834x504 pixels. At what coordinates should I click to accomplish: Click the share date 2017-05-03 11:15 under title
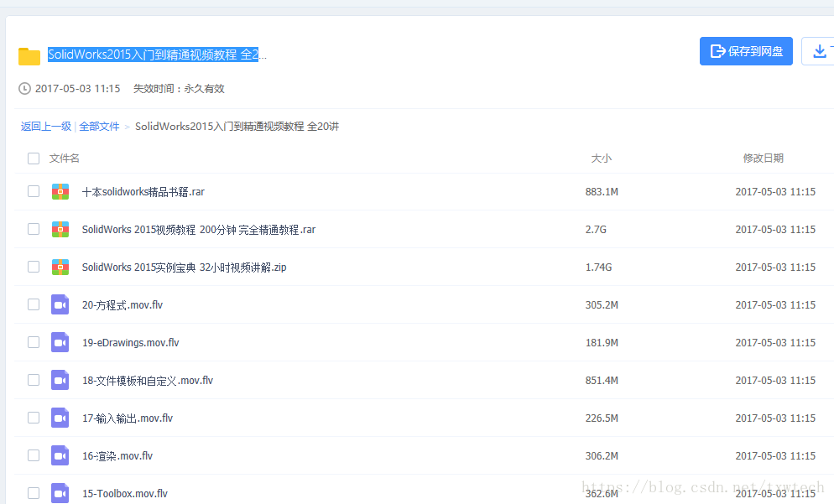pyautogui.click(x=78, y=89)
